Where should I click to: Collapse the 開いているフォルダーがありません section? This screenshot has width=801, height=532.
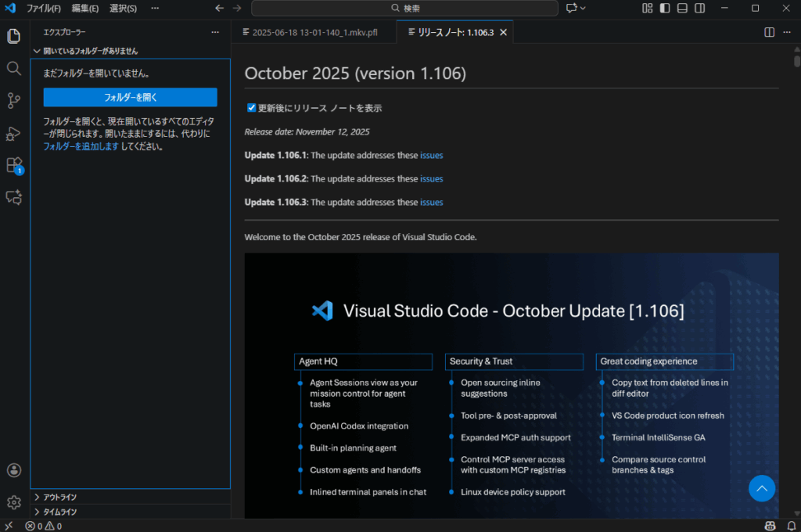tap(90, 51)
